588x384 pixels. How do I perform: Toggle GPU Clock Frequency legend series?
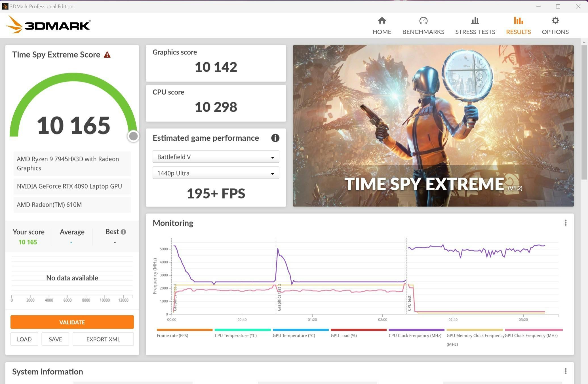point(534,333)
